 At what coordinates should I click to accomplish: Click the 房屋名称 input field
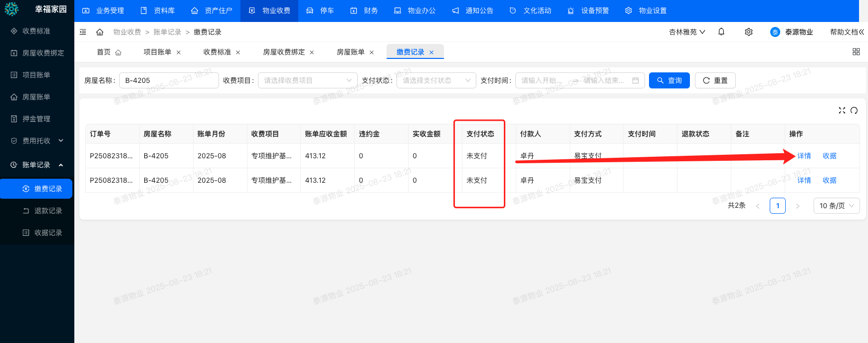coord(169,80)
